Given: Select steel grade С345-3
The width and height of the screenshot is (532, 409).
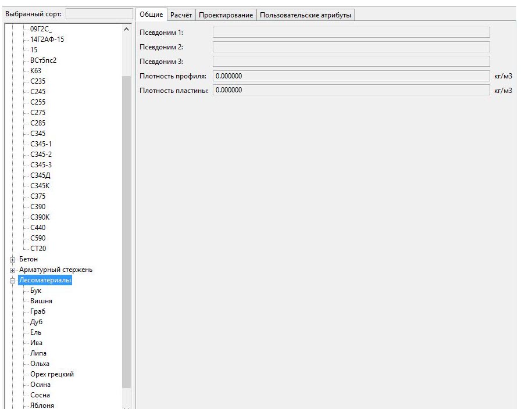Looking at the screenshot, I should (41, 165).
